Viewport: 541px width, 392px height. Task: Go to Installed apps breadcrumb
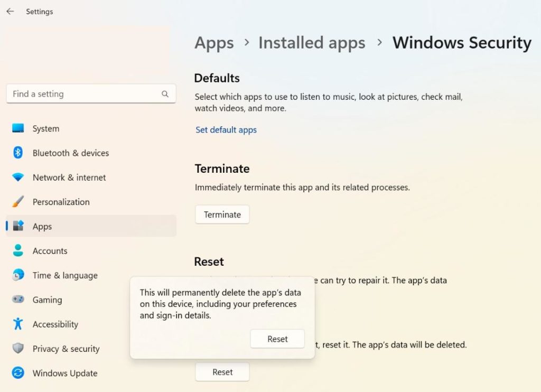point(312,43)
